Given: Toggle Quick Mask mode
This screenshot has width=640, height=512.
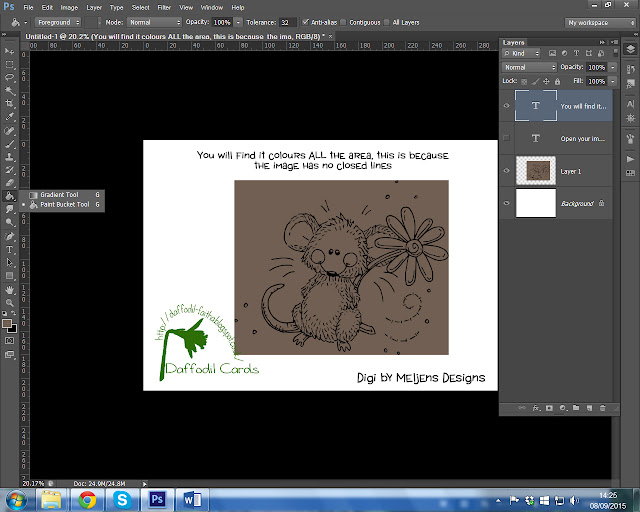Looking at the screenshot, I should [x=9, y=341].
